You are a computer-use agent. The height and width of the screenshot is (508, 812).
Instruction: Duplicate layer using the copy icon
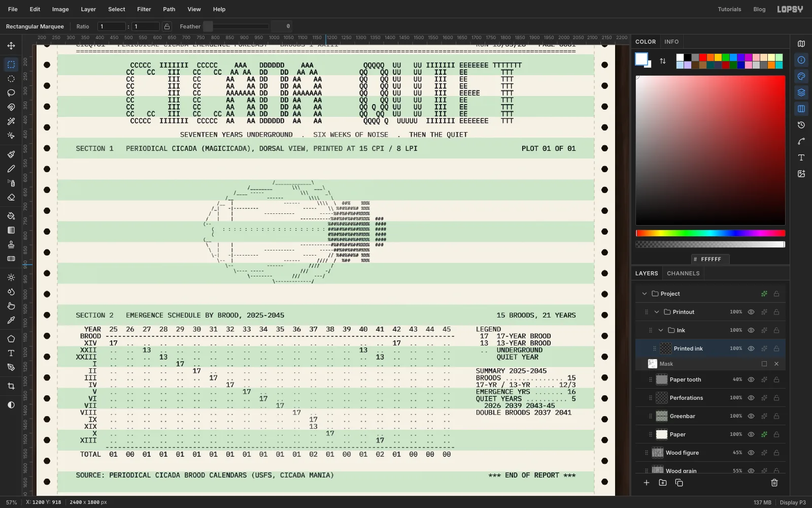point(679,483)
